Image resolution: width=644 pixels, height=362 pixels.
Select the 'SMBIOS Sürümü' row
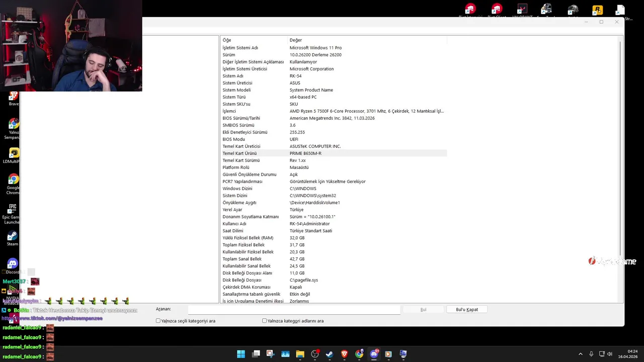click(334, 125)
